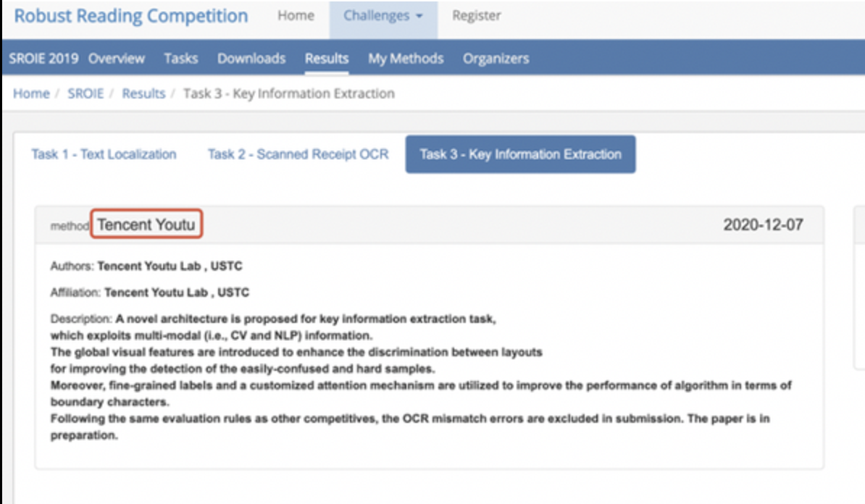Open the Downloads section
This screenshot has height=504, width=865.
click(x=251, y=59)
